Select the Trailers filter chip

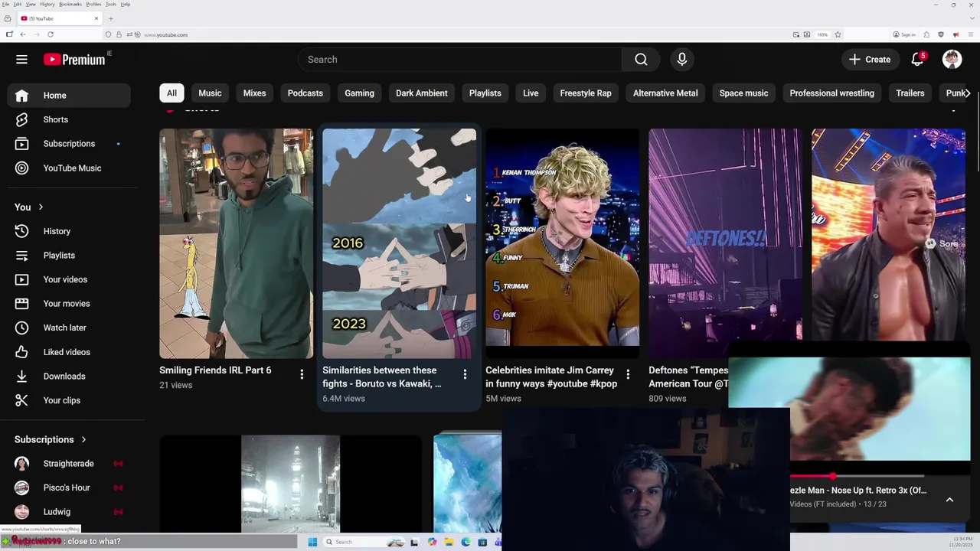(x=910, y=93)
